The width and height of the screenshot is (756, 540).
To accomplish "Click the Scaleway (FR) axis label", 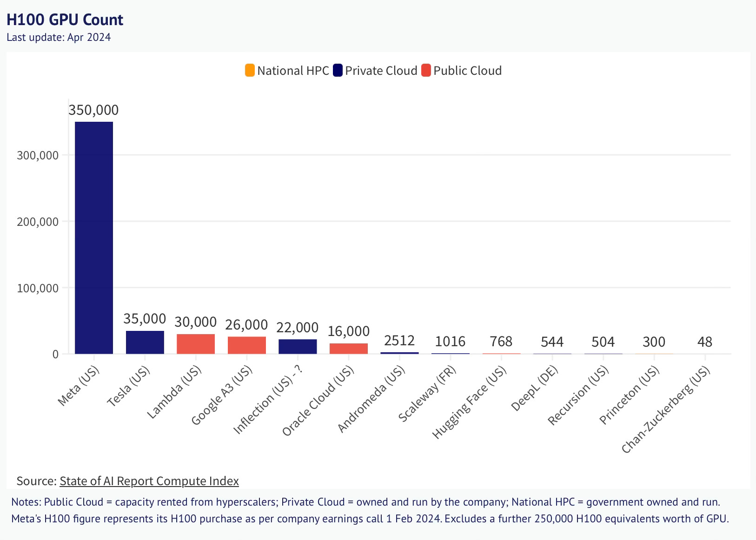I will 428,394.
